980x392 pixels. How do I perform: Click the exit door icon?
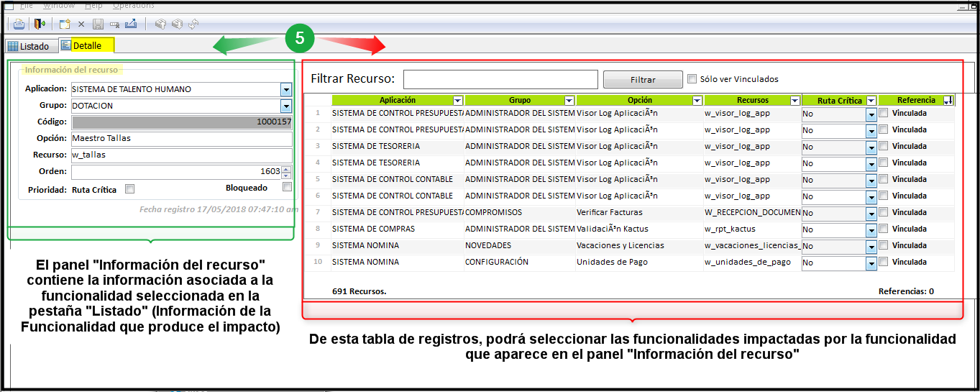tap(40, 24)
